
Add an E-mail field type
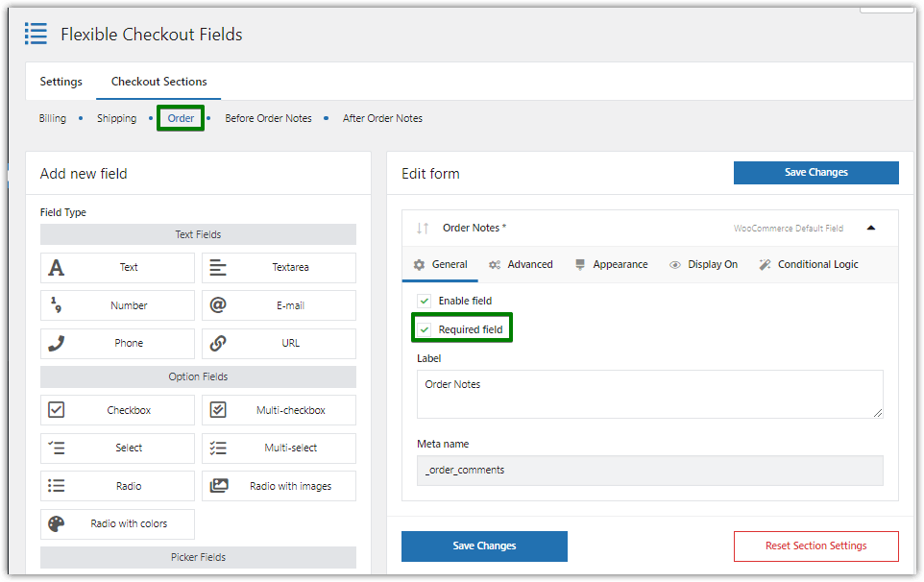279,305
